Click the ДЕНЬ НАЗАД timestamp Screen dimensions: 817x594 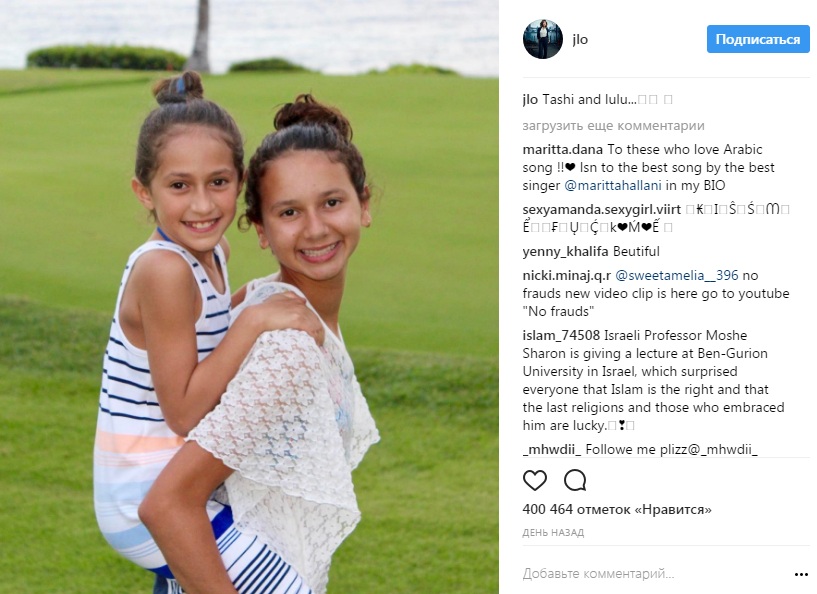553,533
